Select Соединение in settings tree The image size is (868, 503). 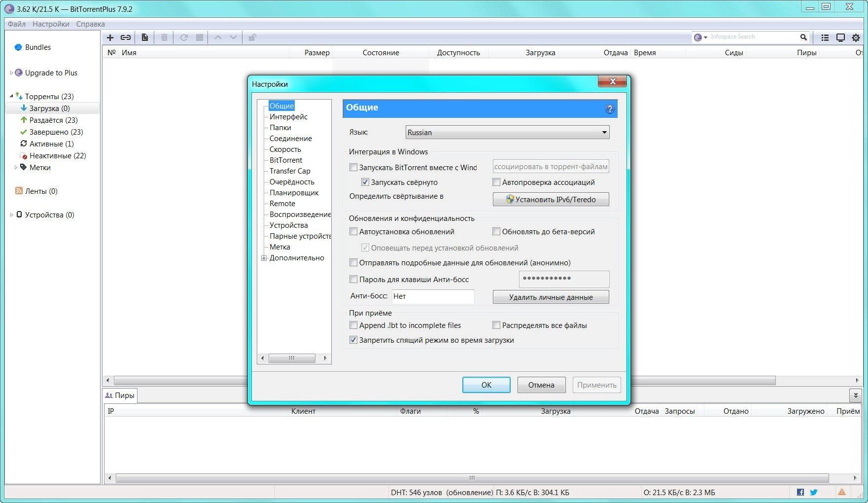point(290,139)
